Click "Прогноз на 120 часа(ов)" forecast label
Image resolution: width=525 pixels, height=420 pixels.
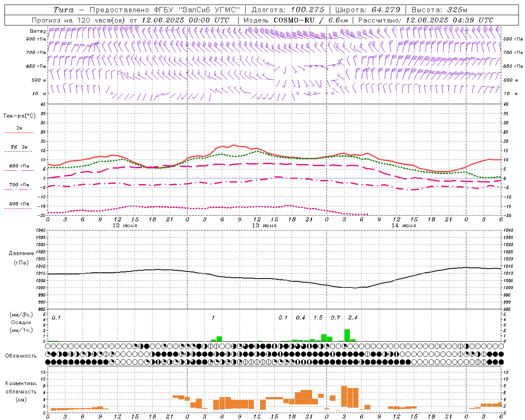pos(79,20)
